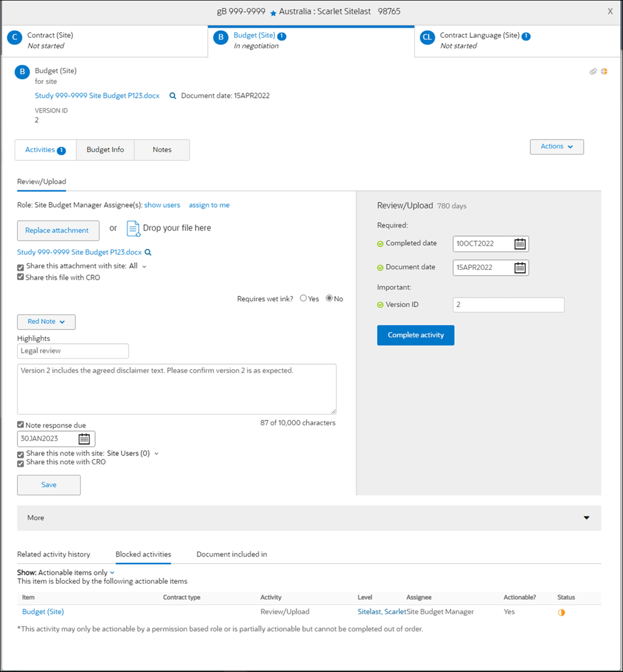The height and width of the screenshot is (672, 623).
Task: Open document preview via magnifier next to Study 999-9999 file
Action: pyautogui.click(x=172, y=95)
